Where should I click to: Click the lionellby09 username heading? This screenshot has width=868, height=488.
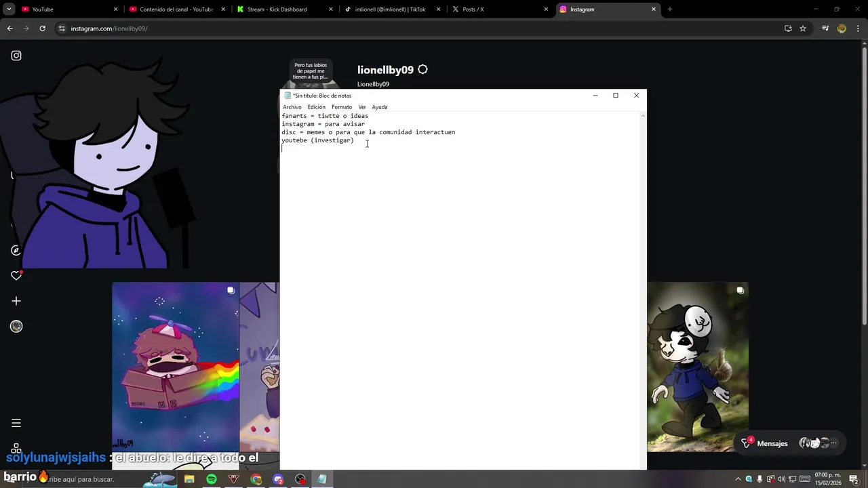[x=385, y=70]
